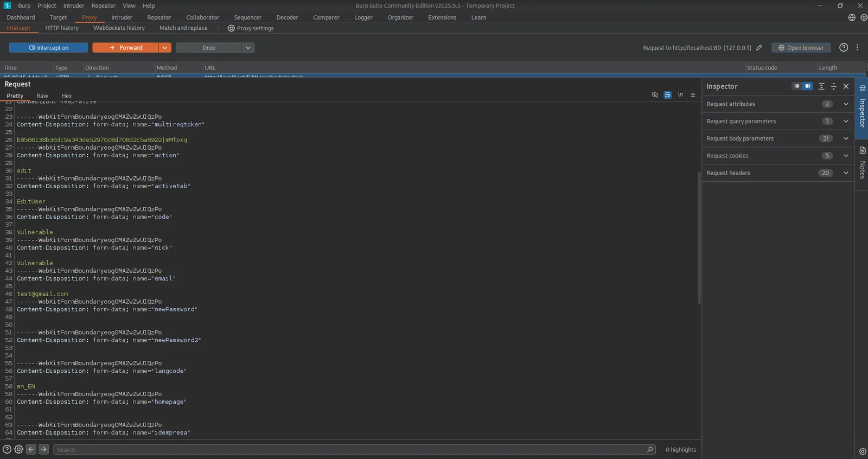Toggle hidden message parts eye icon
Screen dimensions: 868x459
tap(655, 95)
